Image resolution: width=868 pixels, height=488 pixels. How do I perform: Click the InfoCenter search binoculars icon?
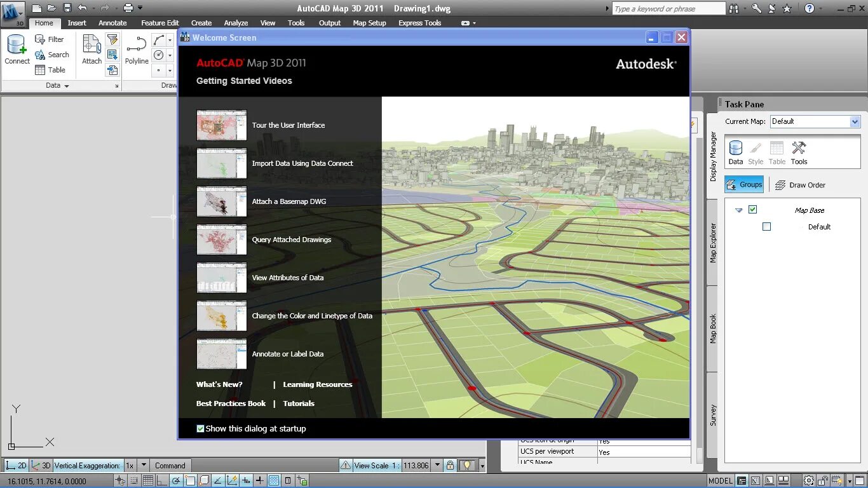(x=734, y=8)
